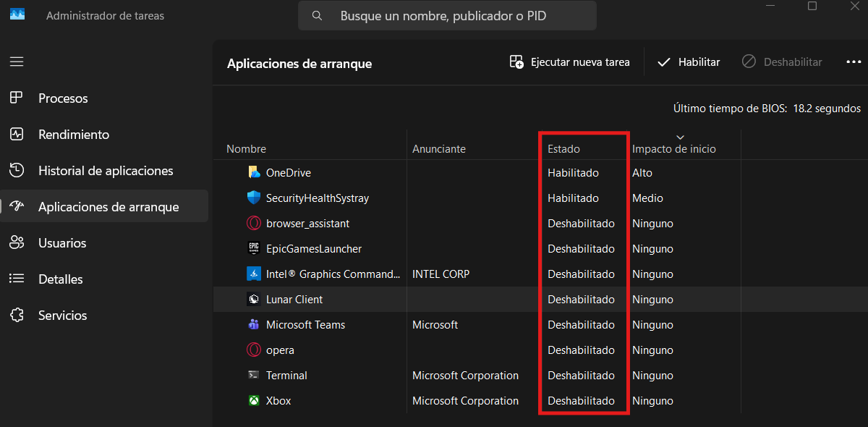Click Medio impact for SecurityHealthSystray
This screenshot has height=427, width=868.
(x=647, y=198)
